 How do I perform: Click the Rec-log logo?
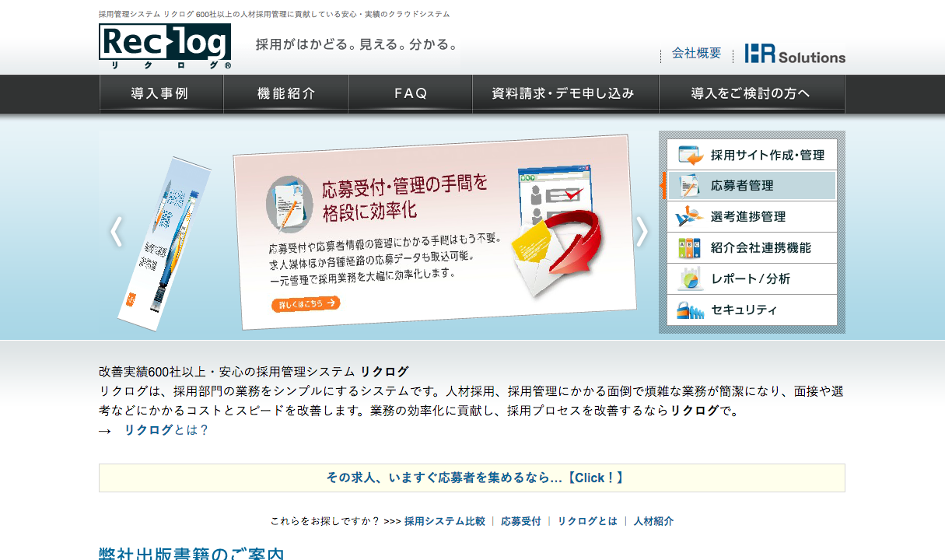[165, 47]
